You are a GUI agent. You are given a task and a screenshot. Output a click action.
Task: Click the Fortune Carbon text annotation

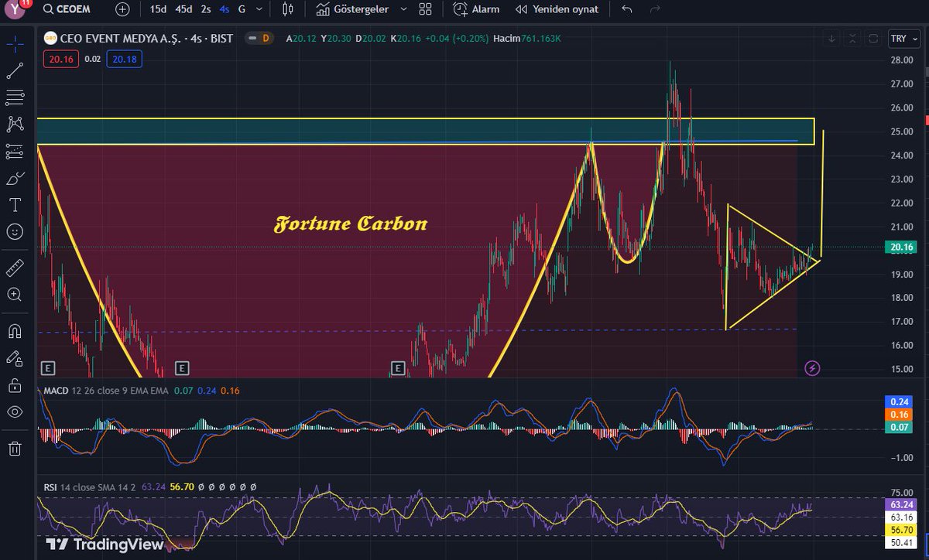350,224
